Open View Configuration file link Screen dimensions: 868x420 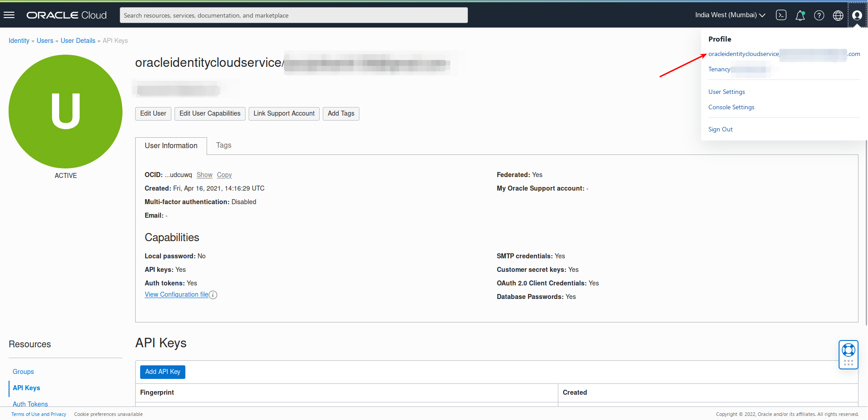pos(176,294)
